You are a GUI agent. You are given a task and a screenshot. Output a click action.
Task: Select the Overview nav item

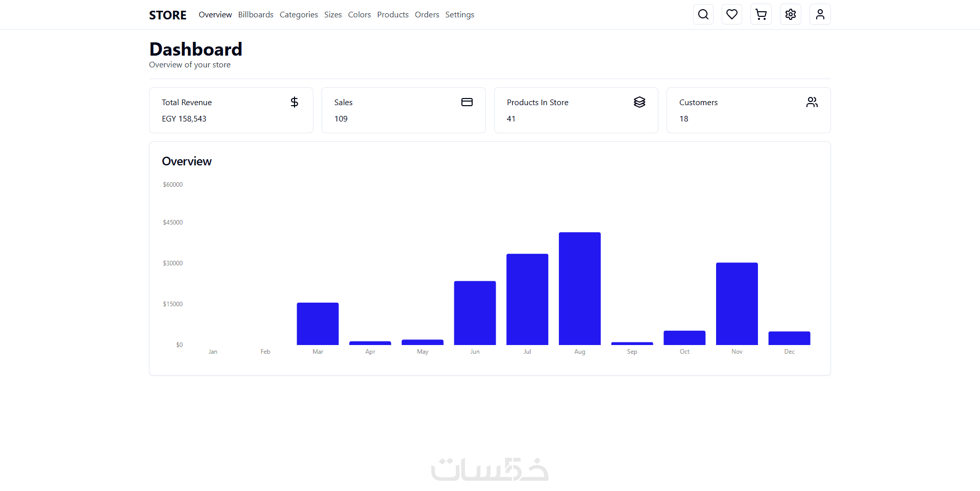click(x=215, y=15)
